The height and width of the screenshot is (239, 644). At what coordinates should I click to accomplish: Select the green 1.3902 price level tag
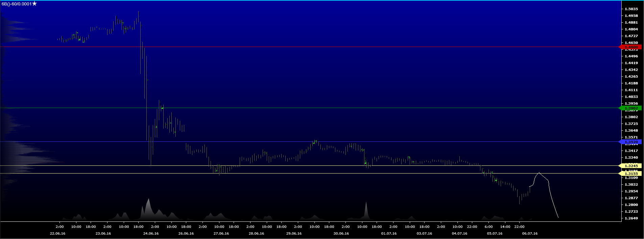coord(630,108)
